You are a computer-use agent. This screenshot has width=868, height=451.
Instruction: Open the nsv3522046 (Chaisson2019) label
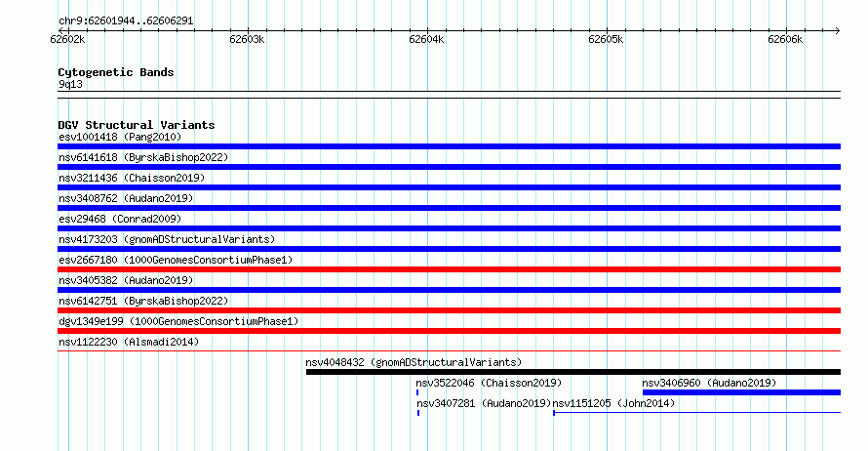[489, 383]
